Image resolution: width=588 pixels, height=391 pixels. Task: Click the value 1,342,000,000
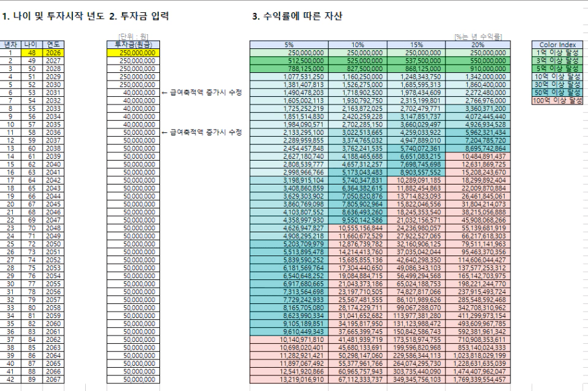point(478,77)
